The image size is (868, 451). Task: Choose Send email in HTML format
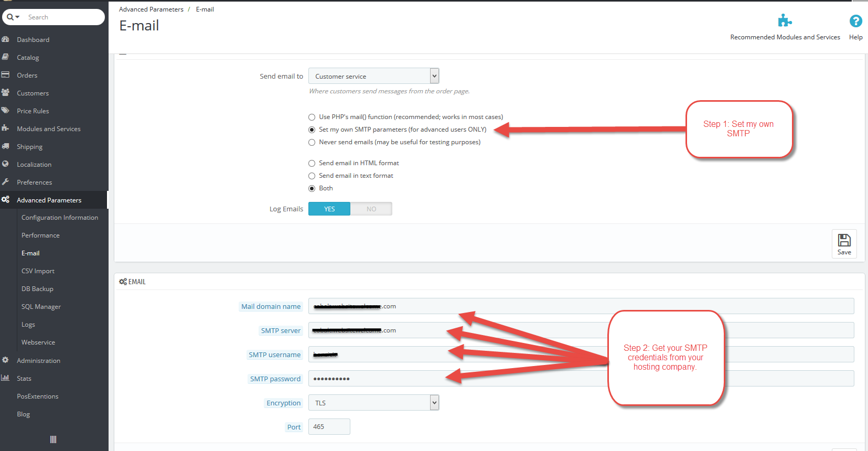click(312, 163)
